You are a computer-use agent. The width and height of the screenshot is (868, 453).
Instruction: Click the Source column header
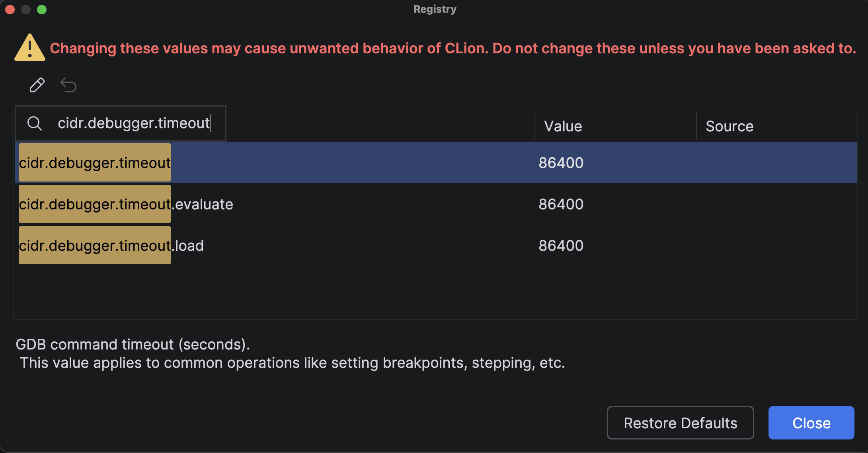pyautogui.click(x=729, y=126)
